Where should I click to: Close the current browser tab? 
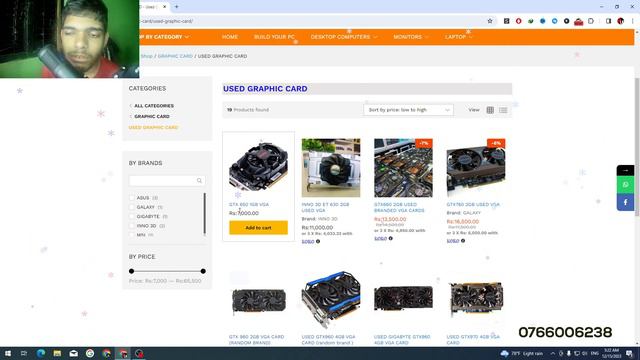pos(164,7)
